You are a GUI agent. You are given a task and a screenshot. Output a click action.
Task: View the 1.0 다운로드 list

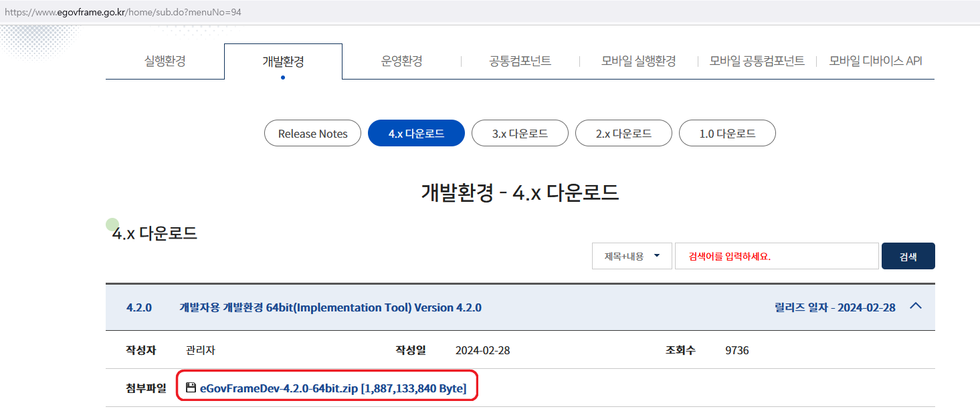click(x=727, y=134)
